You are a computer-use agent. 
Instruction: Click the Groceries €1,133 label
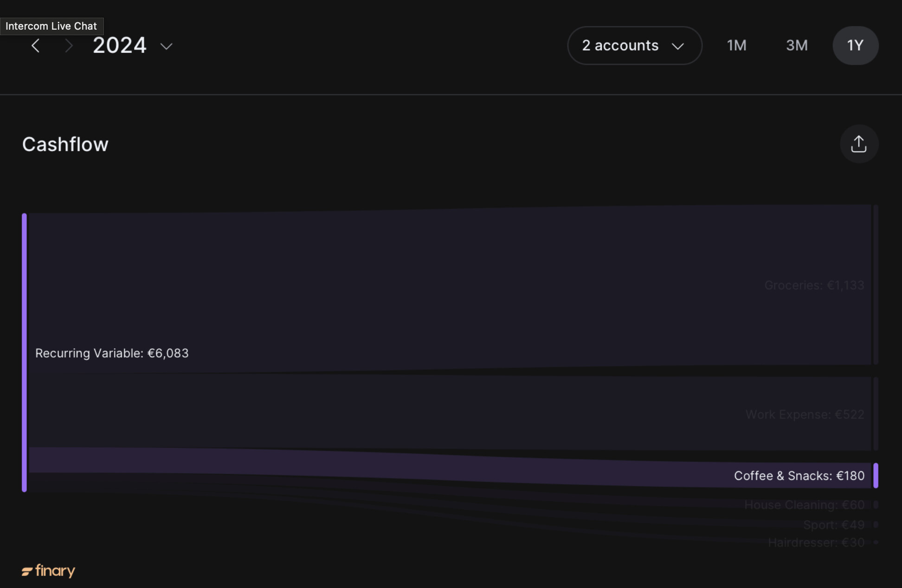[x=814, y=285]
